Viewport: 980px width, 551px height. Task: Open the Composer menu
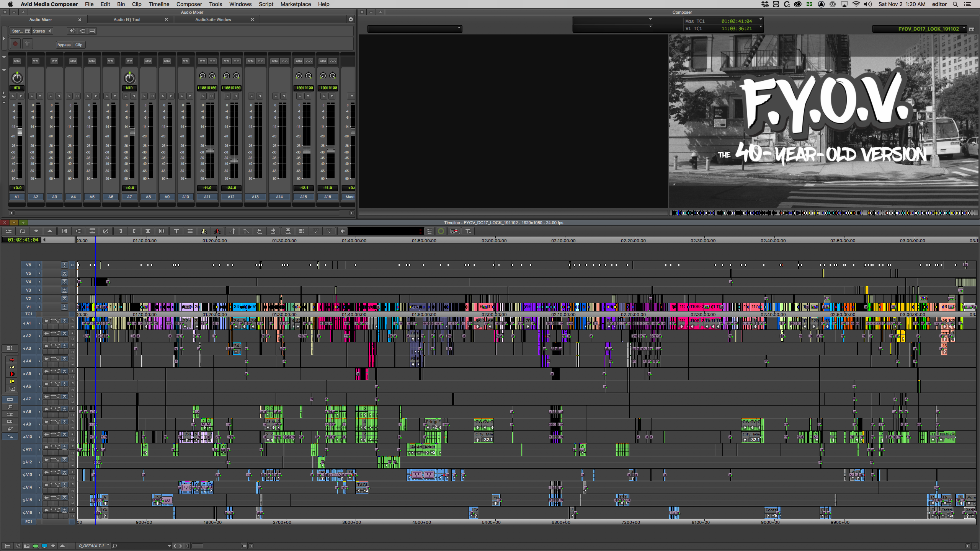tap(189, 4)
